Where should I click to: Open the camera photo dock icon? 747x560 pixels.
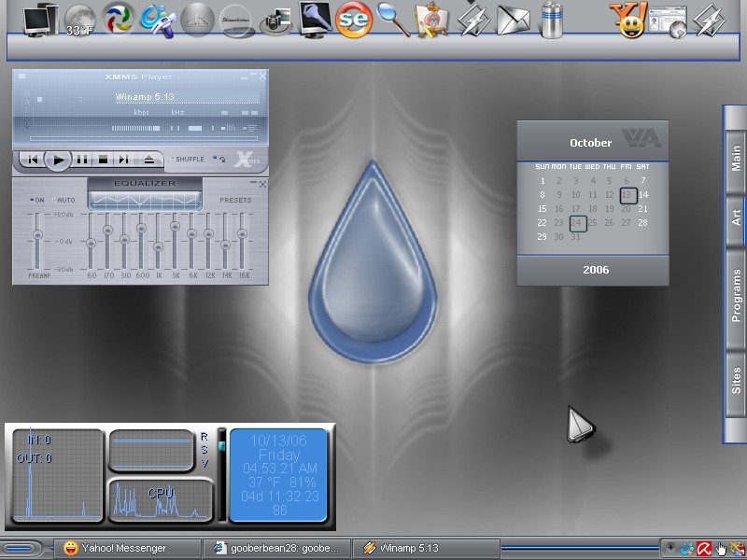(276, 21)
